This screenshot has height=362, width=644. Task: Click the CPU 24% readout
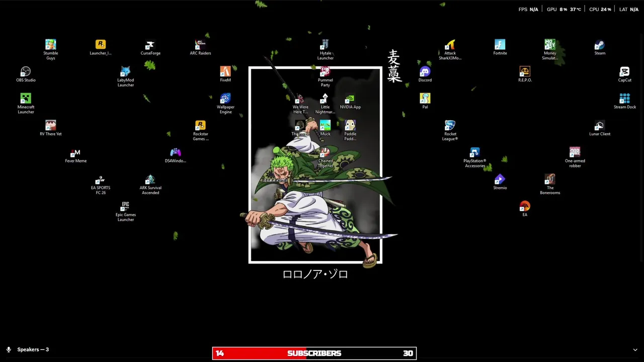(600, 10)
